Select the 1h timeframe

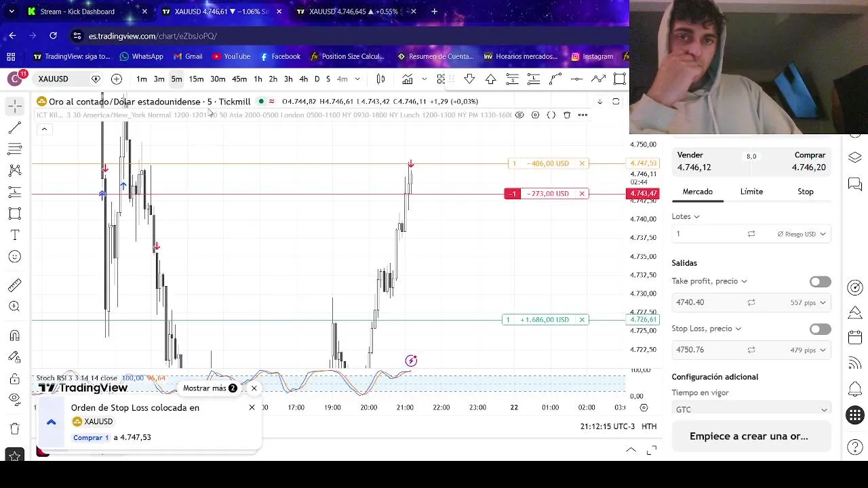(x=258, y=79)
